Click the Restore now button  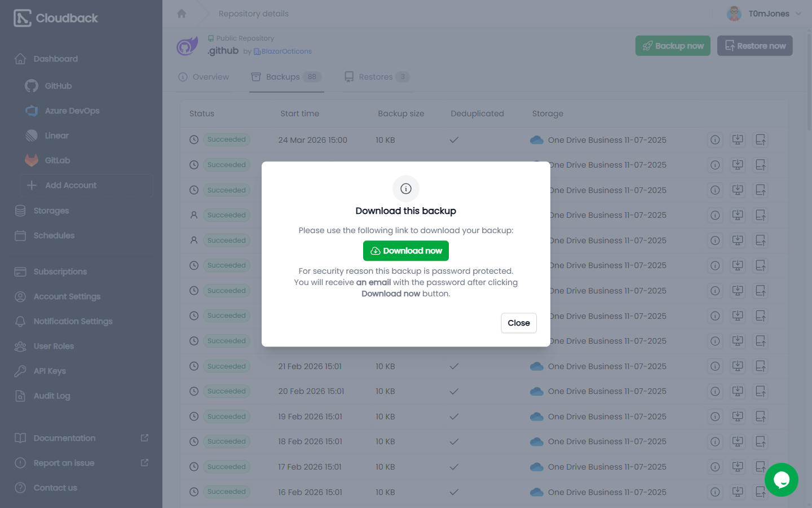(x=755, y=46)
